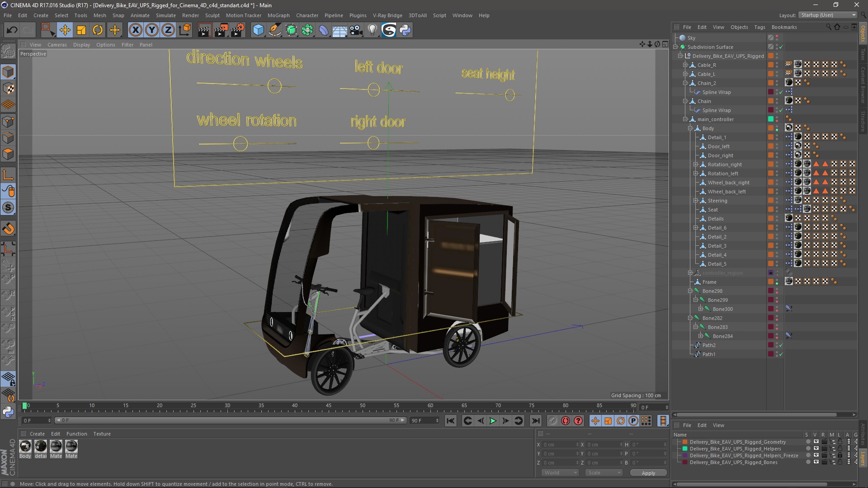The image size is (868, 488).
Task: Select the Rotate tool in top toolbar
Action: [x=98, y=30]
